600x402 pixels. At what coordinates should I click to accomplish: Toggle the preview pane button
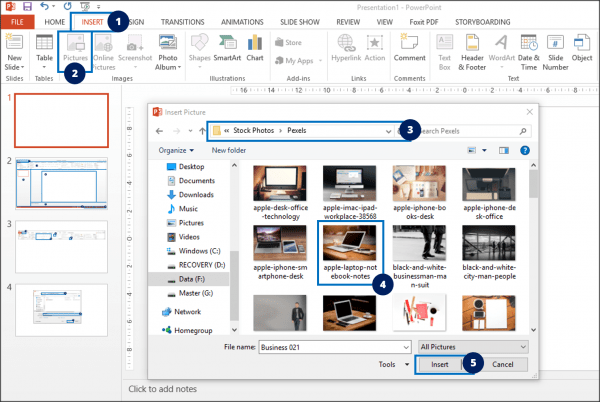[504, 150]
